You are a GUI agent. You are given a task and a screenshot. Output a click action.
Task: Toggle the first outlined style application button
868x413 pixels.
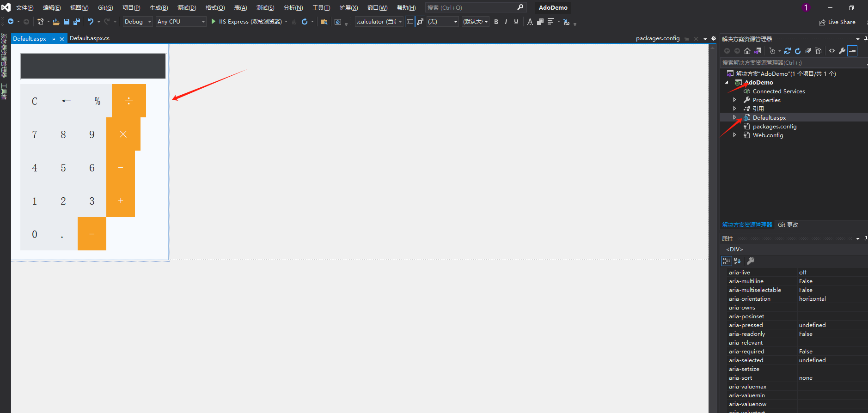410,22
